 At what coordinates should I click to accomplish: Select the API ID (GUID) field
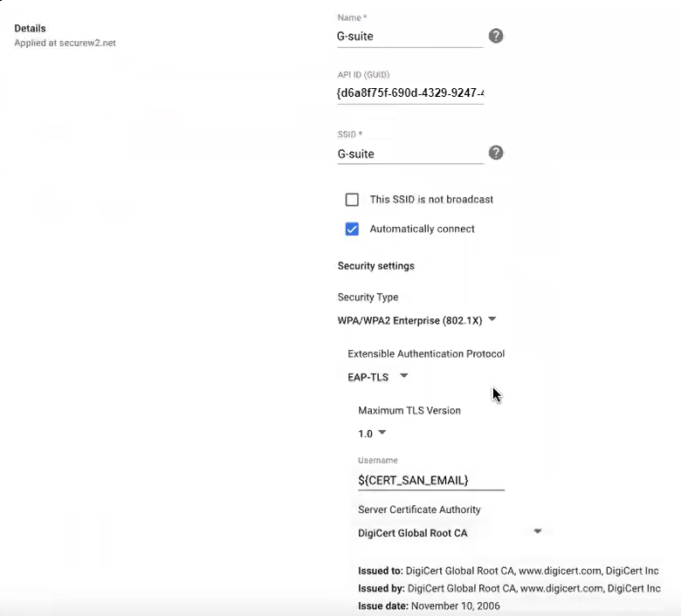(409, 92)
